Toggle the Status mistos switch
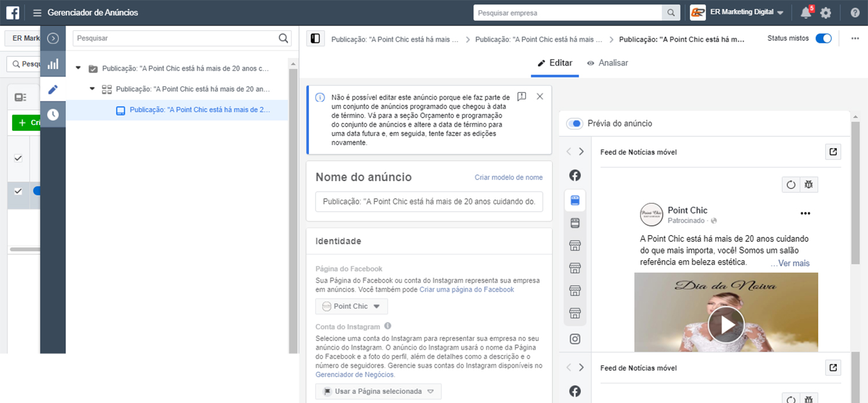 [823, 38]
